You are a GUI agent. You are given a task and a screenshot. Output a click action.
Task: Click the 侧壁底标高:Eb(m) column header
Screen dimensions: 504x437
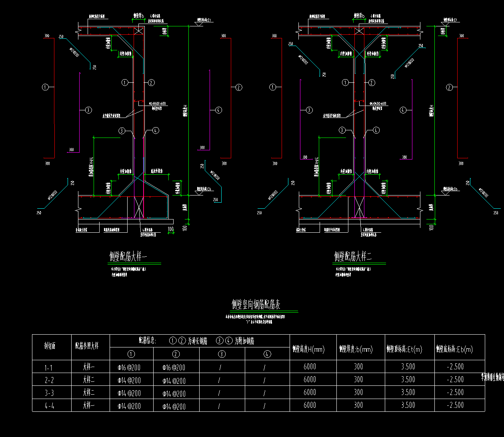tap(454, 349)
